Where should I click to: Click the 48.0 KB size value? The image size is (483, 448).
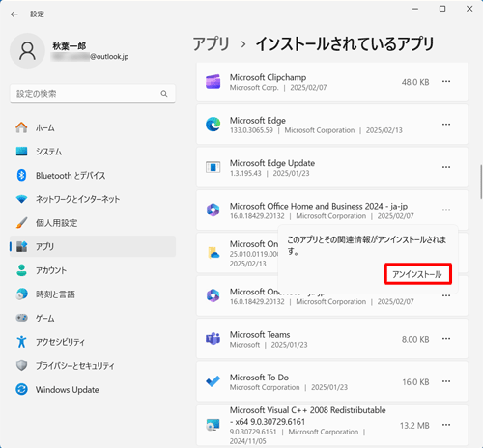coord(415,82)
